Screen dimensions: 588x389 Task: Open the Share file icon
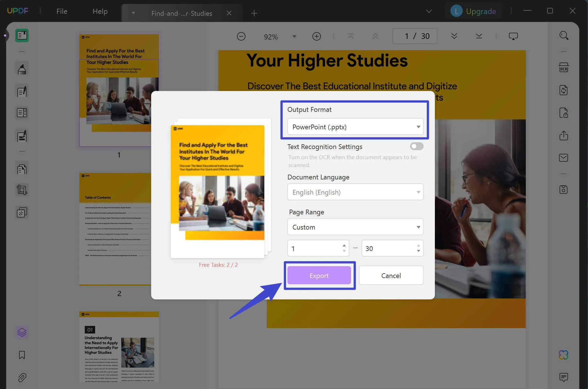564,135
